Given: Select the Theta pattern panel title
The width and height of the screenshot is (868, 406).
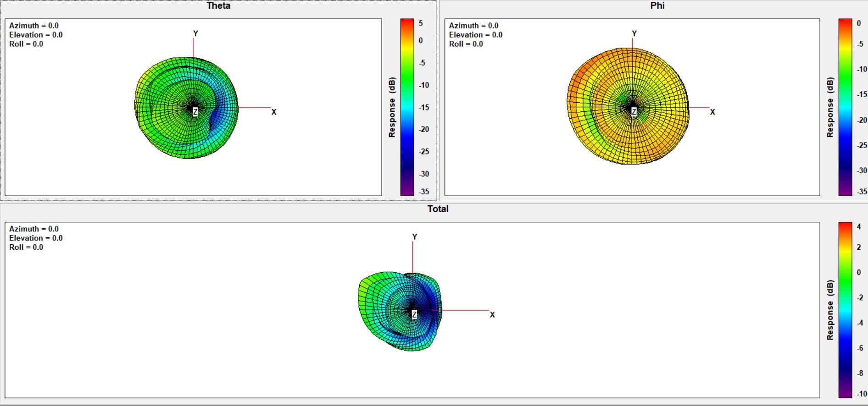Looking at the screenshot, I should point(218,6).
